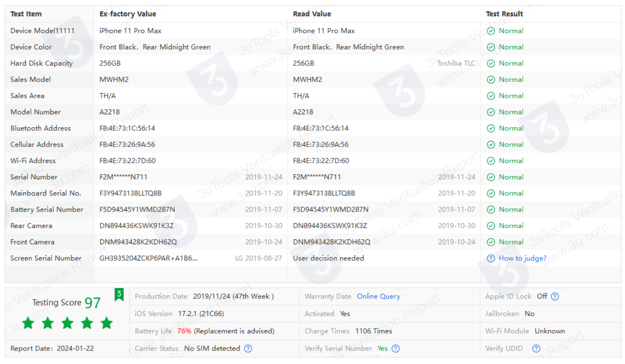625x364 pixels.
Task: Click the read Sales Area TH/A value
Action: pos(301,95)
